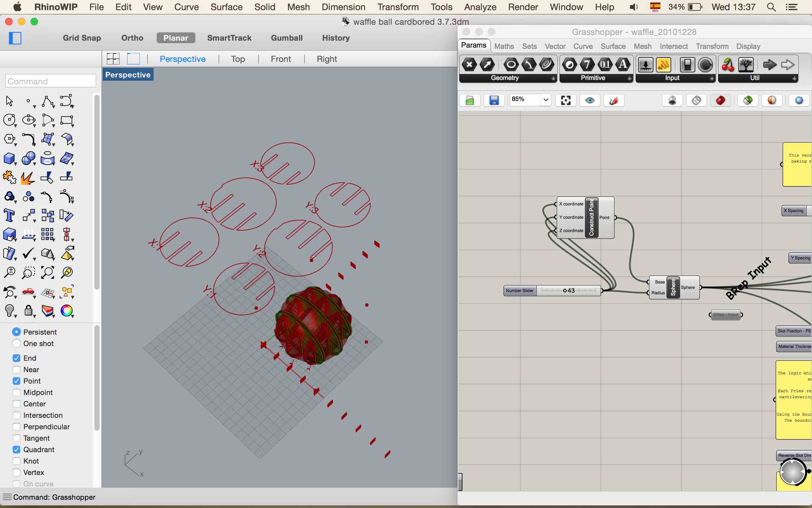Save the Grasshopper document

click(494, 100)
